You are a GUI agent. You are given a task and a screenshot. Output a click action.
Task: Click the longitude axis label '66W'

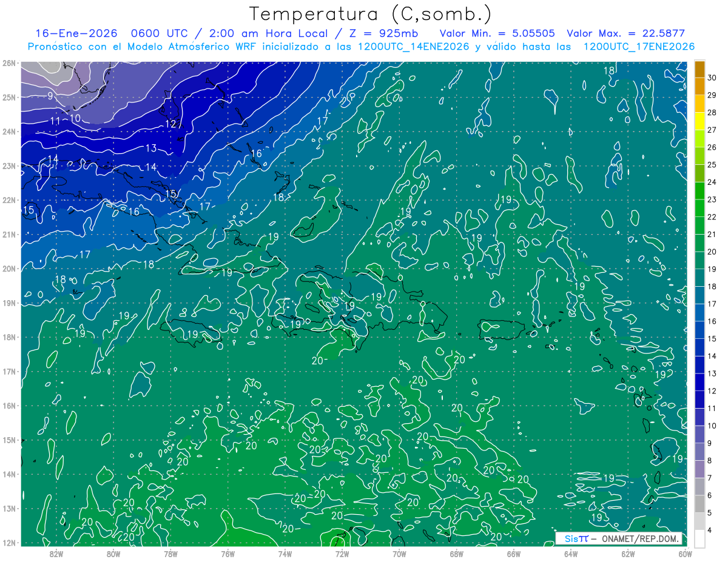click(x=514, y=554)
